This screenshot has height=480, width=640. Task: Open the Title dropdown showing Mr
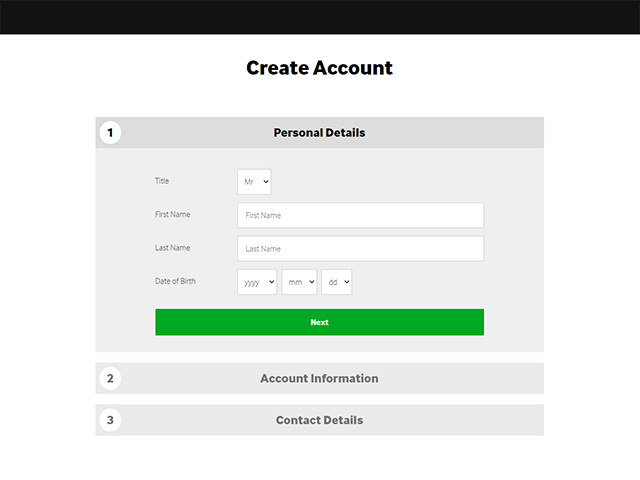254,182
